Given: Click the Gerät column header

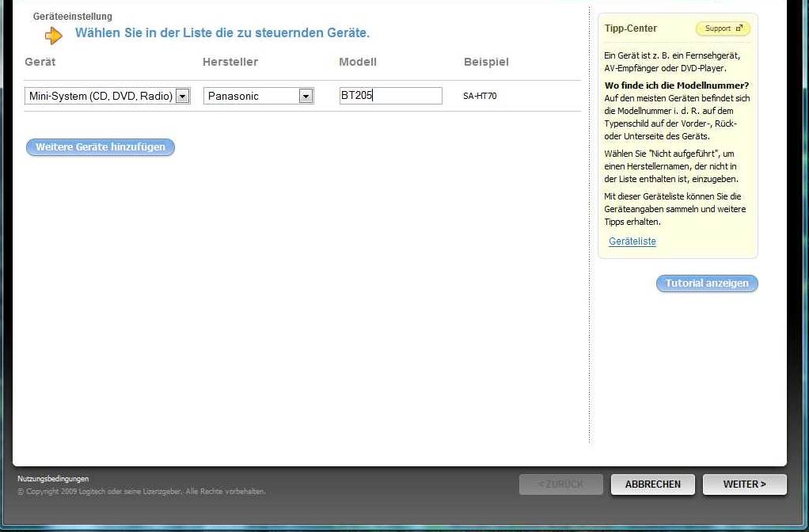Looking at the screenshot, I should point(40,62).
